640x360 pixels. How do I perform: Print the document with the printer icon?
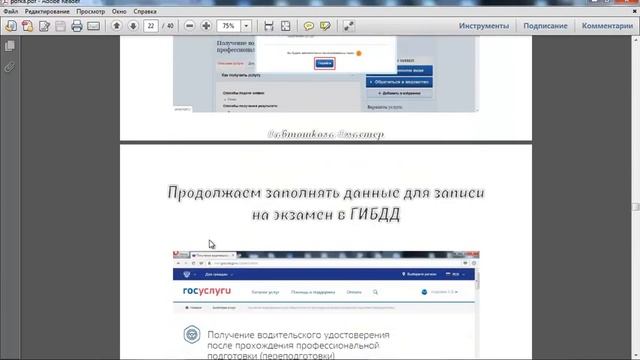[77, 26]
